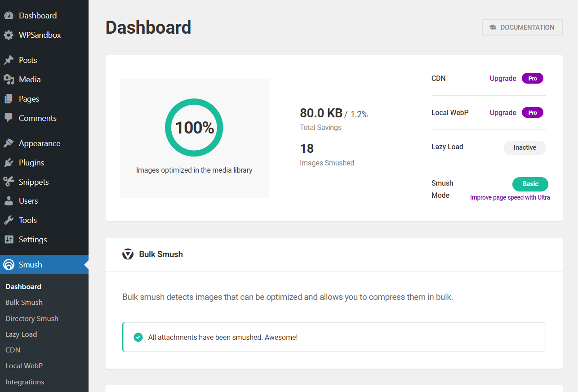Screen dimensions: 578x392
Task: Click the Posts pushpin icon
Action: point(9,60)
